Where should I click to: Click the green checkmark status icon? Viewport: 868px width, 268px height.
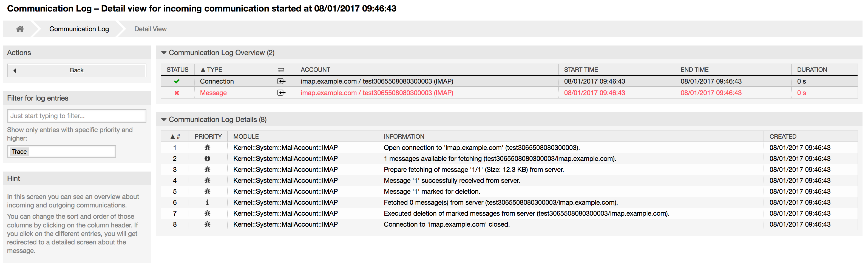tap(177, 81)
